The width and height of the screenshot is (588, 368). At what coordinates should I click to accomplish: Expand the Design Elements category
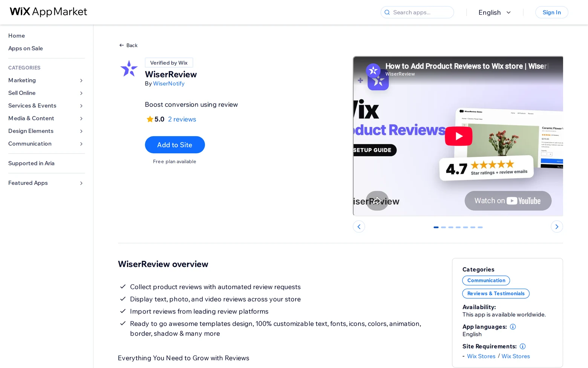pos(46,131)
